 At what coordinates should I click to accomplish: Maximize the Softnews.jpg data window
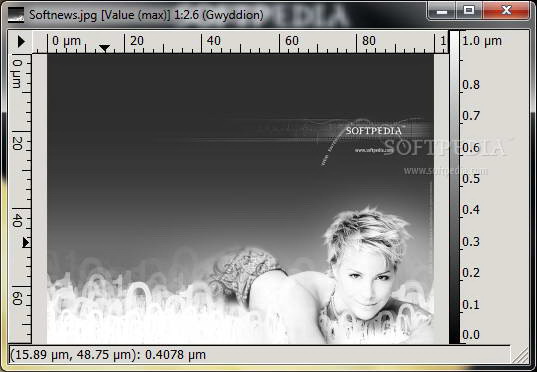coord(469,11)
